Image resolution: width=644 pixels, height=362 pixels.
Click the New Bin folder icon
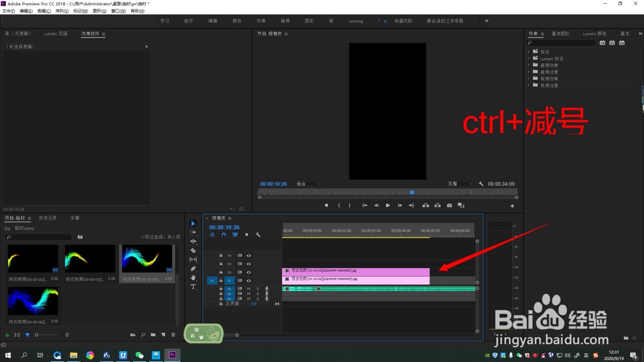(x=153, y=335)
